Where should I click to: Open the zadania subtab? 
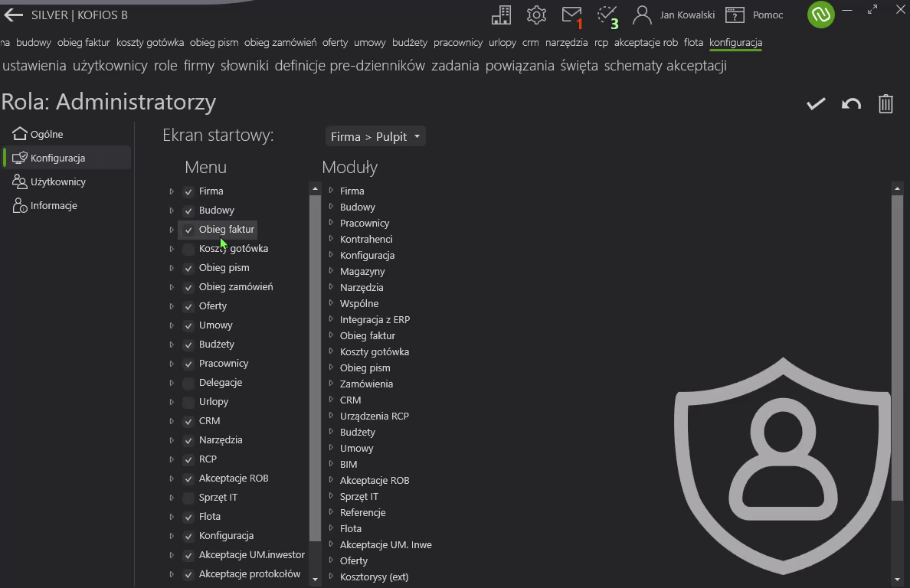455,66
